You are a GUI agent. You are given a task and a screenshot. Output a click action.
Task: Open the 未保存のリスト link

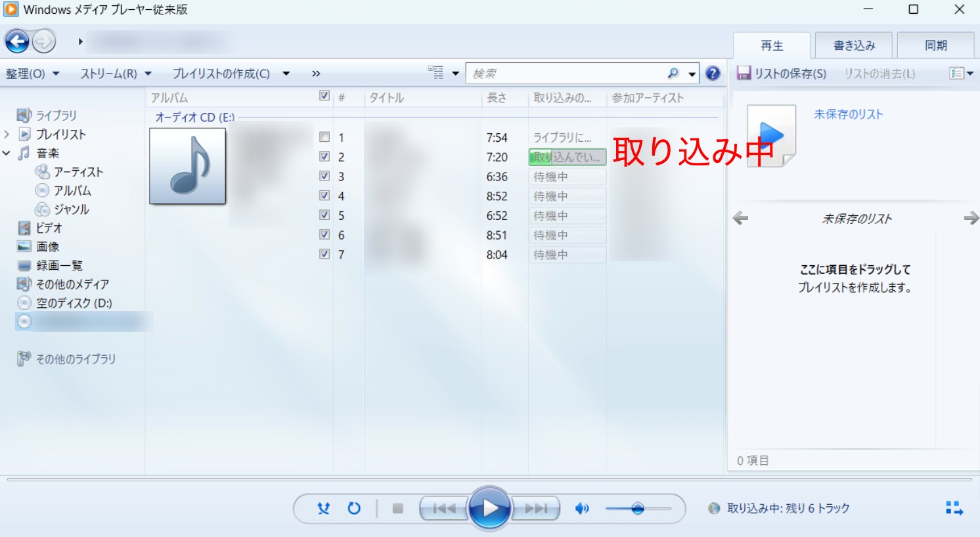tap(848, 114)
